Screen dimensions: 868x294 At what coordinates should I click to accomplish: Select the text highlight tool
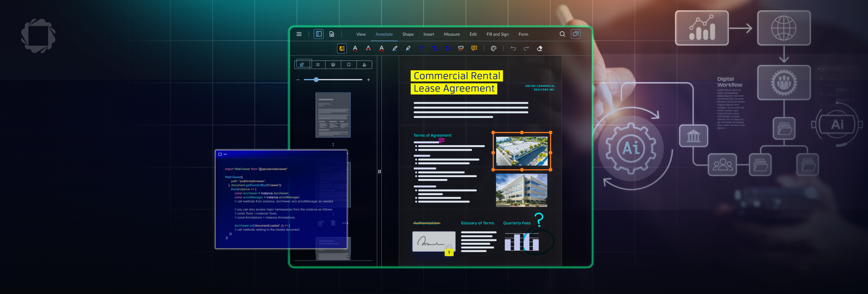pos(342,49)
